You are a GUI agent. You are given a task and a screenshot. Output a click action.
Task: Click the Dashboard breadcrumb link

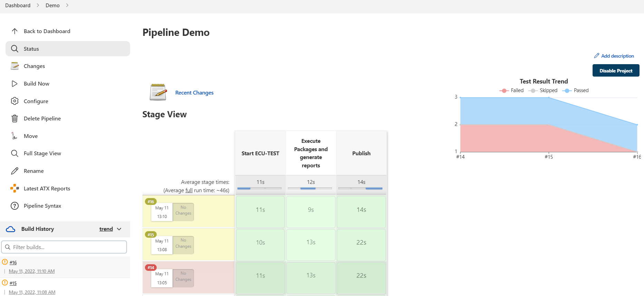pyautogui.click(x=18, y=5)
